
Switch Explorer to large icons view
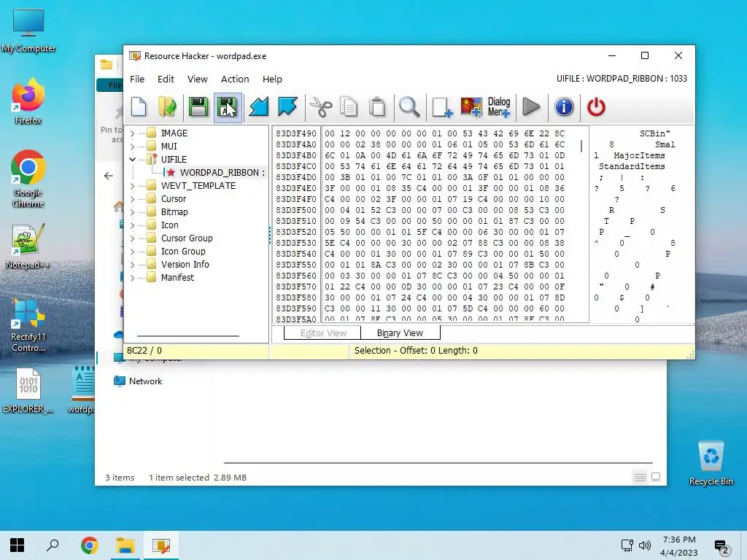[656, 477]
